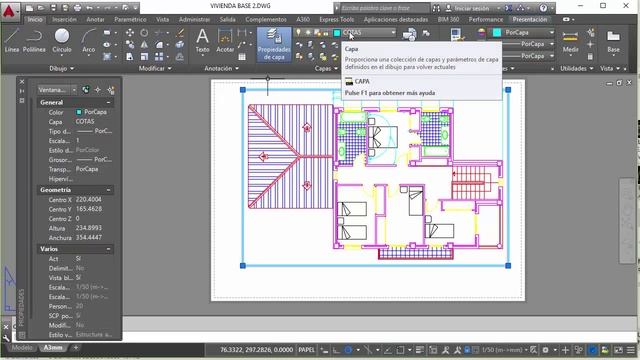Image resolution: width=640 pixels, height=360 pixels.
Task: Select the top-left viewport grip
Action: coord(243,89)
